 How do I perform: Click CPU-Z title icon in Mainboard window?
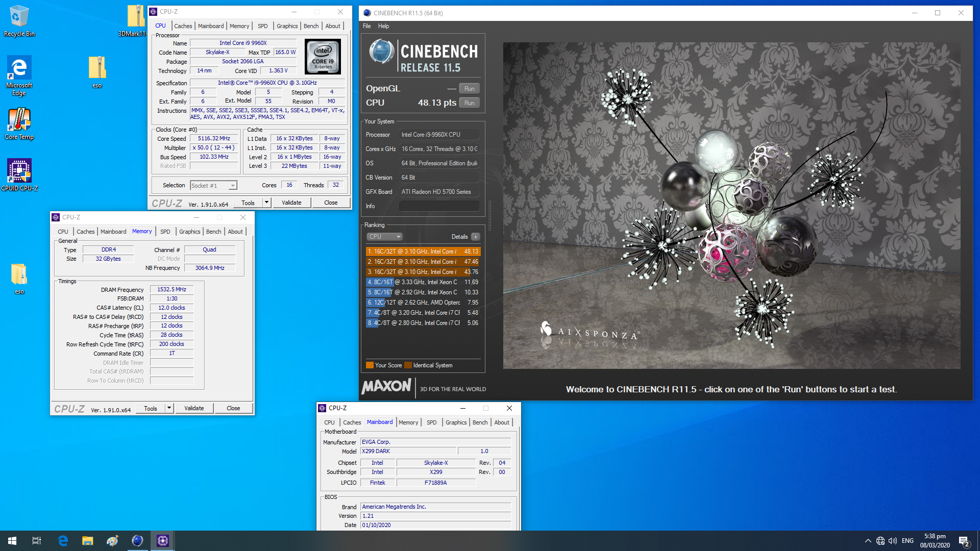click(x=322, y=408)
